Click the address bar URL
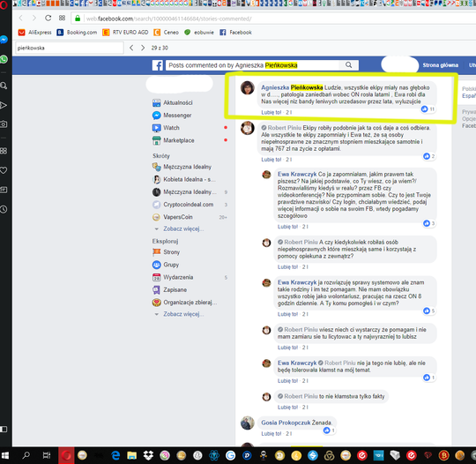The image size is (476, 464). 168,19
